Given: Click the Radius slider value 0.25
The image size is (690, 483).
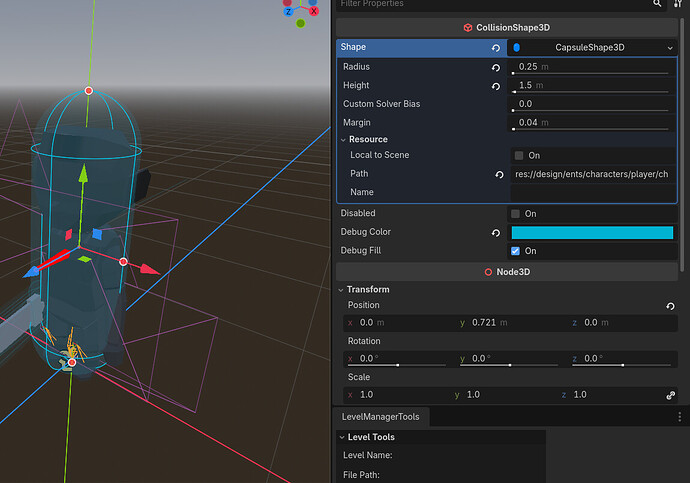Looking at the screenshot, I should [592, 67].
